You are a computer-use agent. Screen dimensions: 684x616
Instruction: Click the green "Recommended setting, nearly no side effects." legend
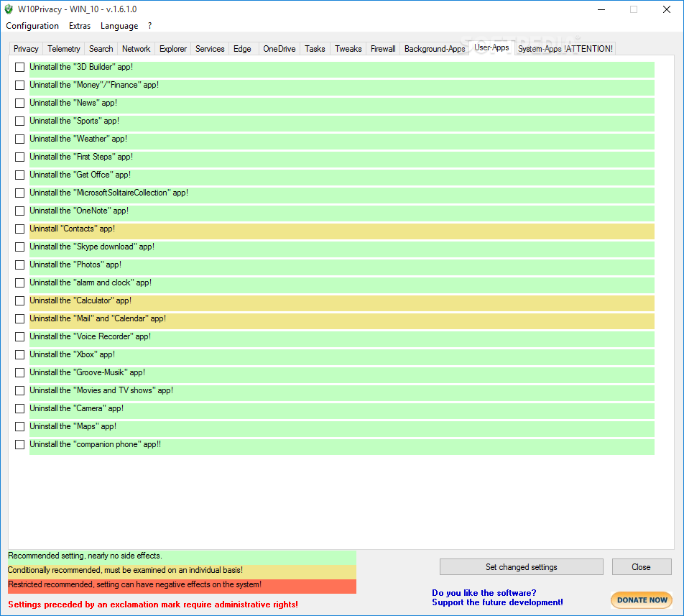click(x=182, y=556)
